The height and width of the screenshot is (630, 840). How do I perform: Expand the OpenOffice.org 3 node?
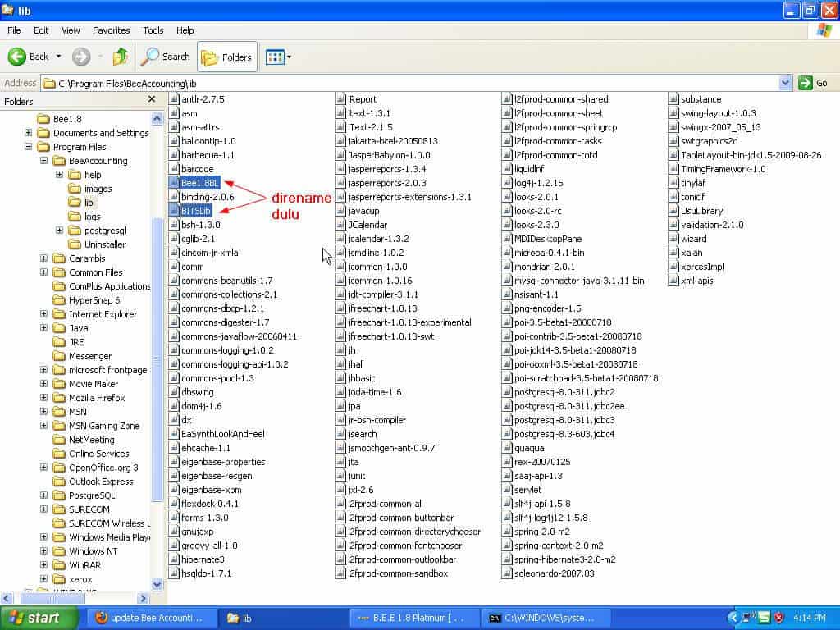(x=44, y=467)
